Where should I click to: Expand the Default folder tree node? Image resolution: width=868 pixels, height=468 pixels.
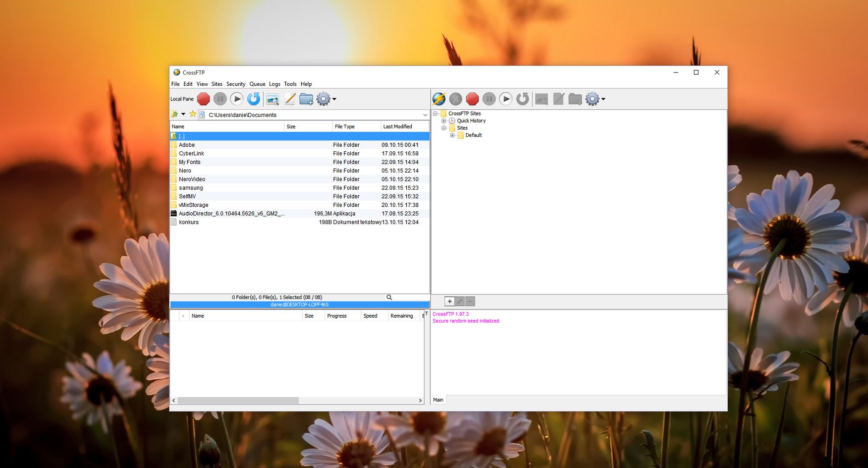pos(453,135)
